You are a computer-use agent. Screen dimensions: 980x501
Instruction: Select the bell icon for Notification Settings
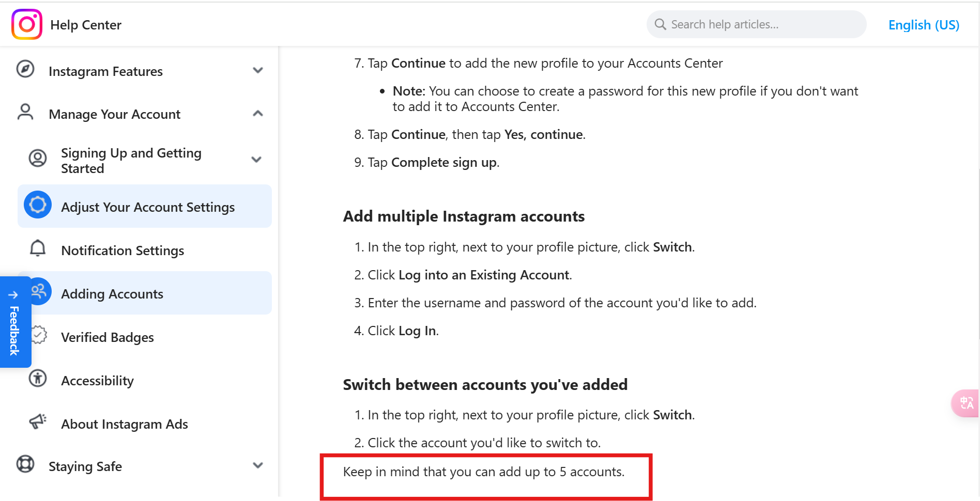[37, 248]
